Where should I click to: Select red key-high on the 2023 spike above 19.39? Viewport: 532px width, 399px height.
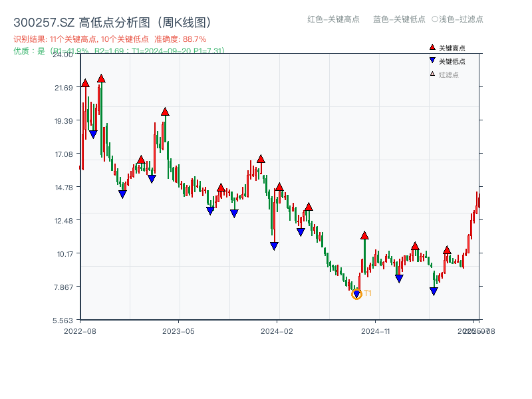pyautogui.click(x=165, y=112)
